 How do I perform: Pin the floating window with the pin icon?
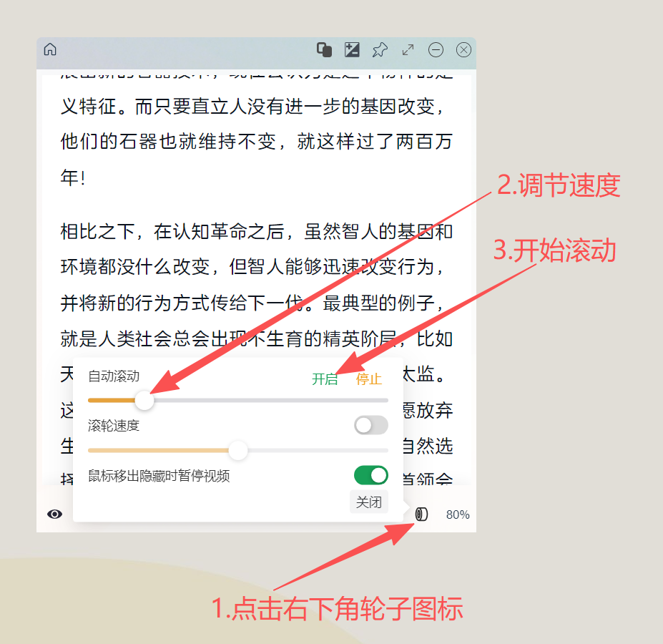click(x=380, y=49)
